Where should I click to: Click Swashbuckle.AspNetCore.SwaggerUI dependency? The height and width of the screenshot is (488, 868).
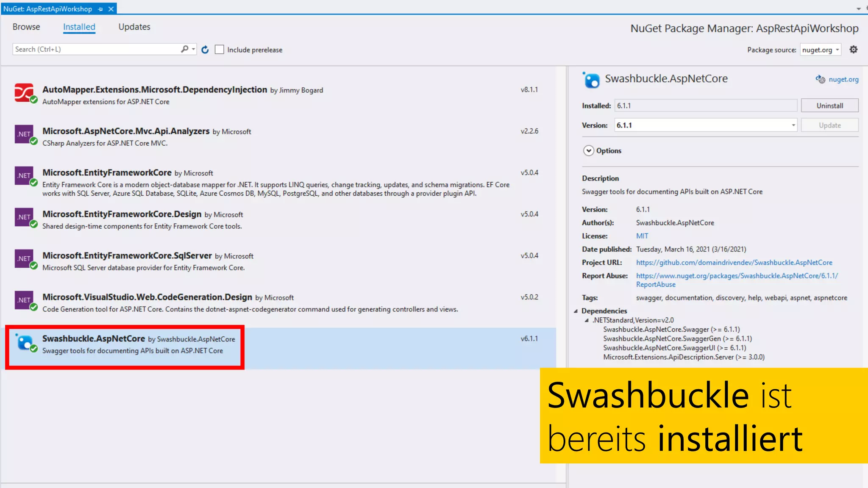(x=675, y=348)
